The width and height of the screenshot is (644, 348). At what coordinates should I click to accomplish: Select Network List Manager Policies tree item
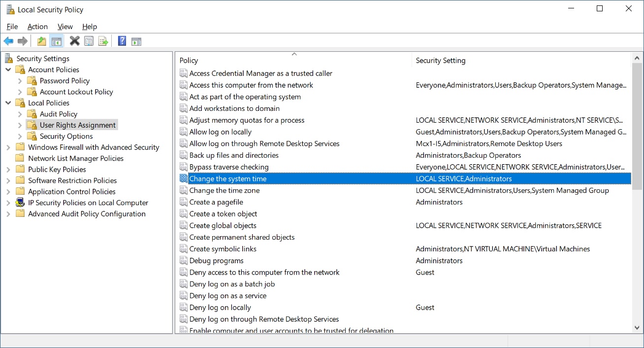(76, 158)
